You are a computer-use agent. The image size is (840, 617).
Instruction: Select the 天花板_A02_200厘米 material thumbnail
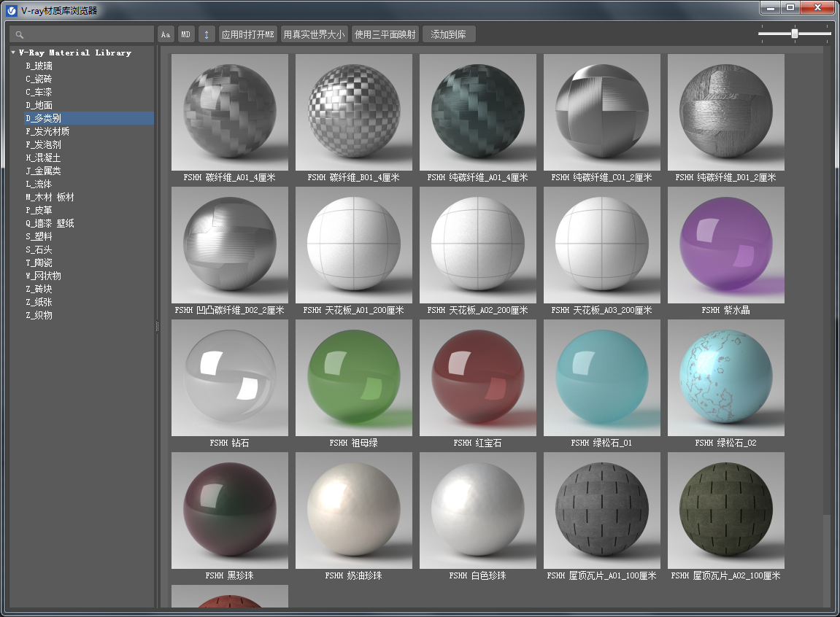(x=478, y=245)
